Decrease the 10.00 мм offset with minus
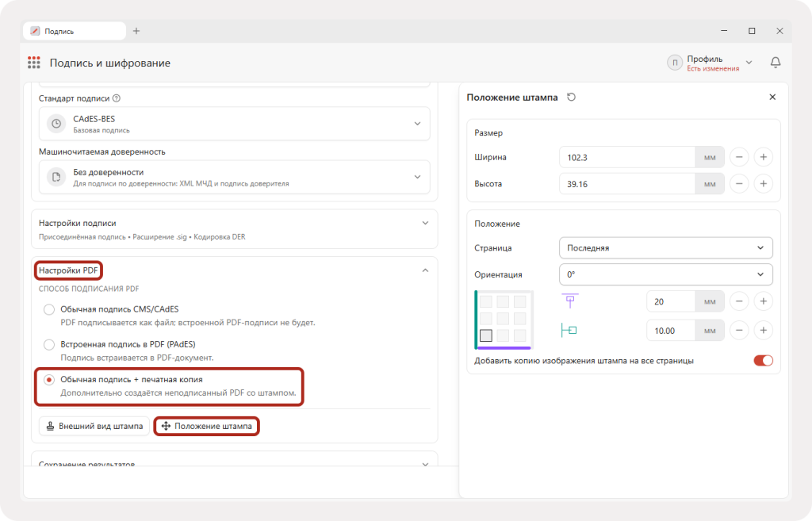 coord(739,331)
